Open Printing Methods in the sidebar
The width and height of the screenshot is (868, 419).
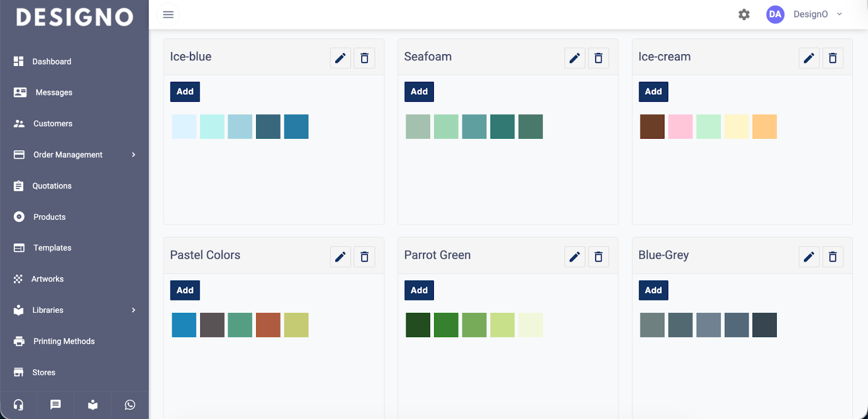coord(63,341)
